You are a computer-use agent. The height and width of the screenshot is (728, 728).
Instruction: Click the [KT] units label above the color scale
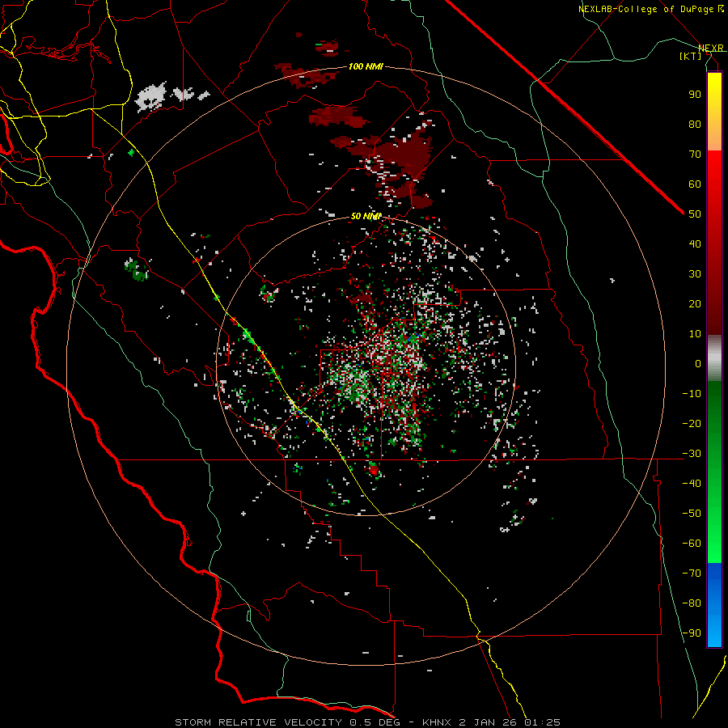tap(691, 56)
